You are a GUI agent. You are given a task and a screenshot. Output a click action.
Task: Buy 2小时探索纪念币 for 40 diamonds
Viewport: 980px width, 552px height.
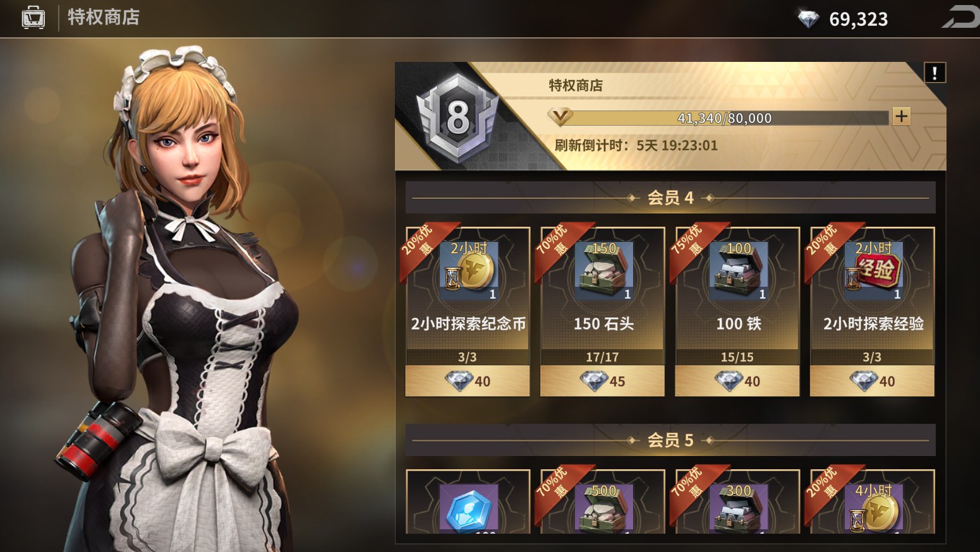(468, 381)
